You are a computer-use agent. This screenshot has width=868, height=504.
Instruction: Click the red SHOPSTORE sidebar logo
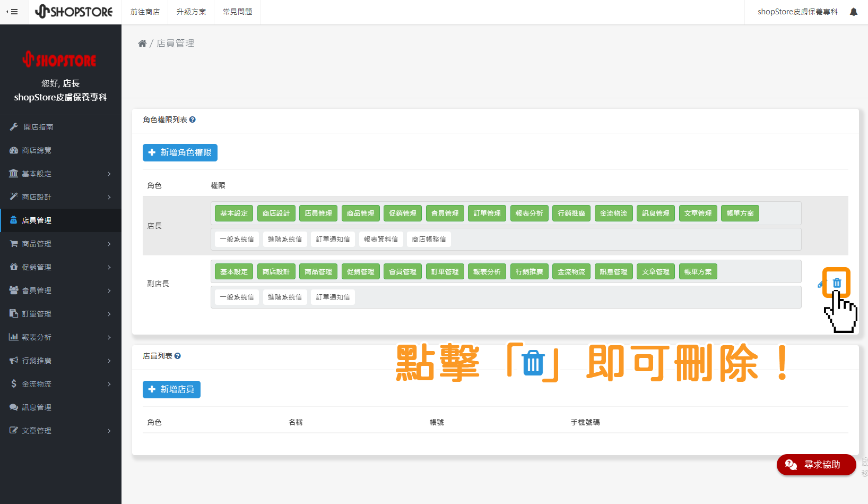pyautogui.click(x=59, y=59)
